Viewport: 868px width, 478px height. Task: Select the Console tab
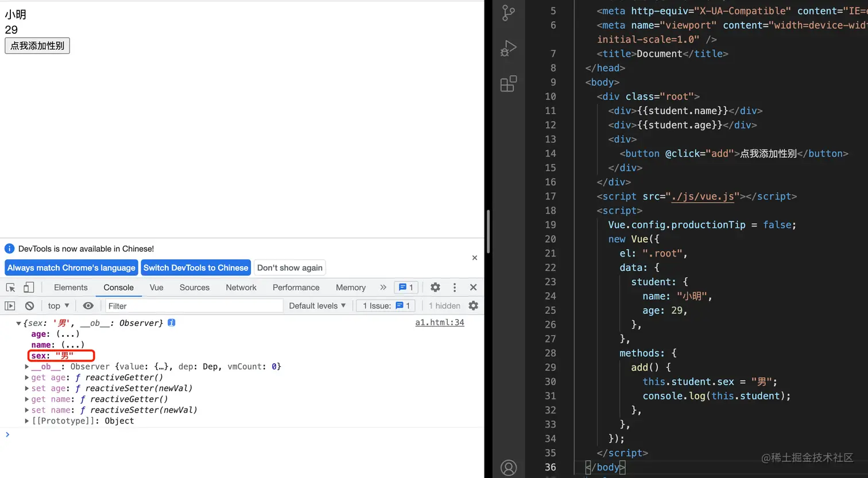tap(119, 287)
